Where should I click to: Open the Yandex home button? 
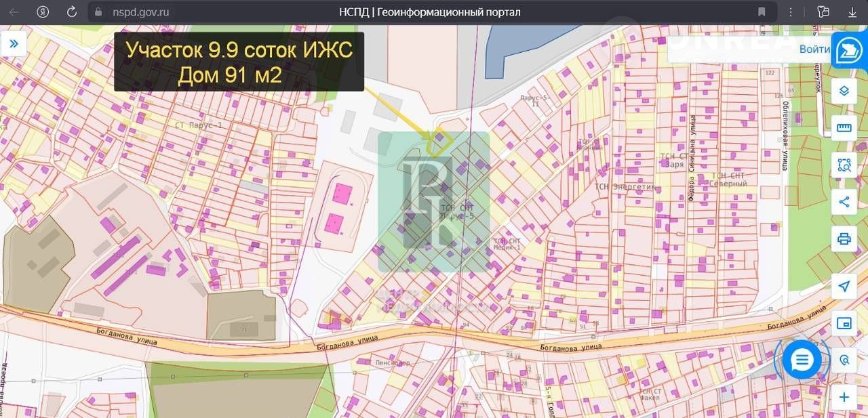(43, 12)
